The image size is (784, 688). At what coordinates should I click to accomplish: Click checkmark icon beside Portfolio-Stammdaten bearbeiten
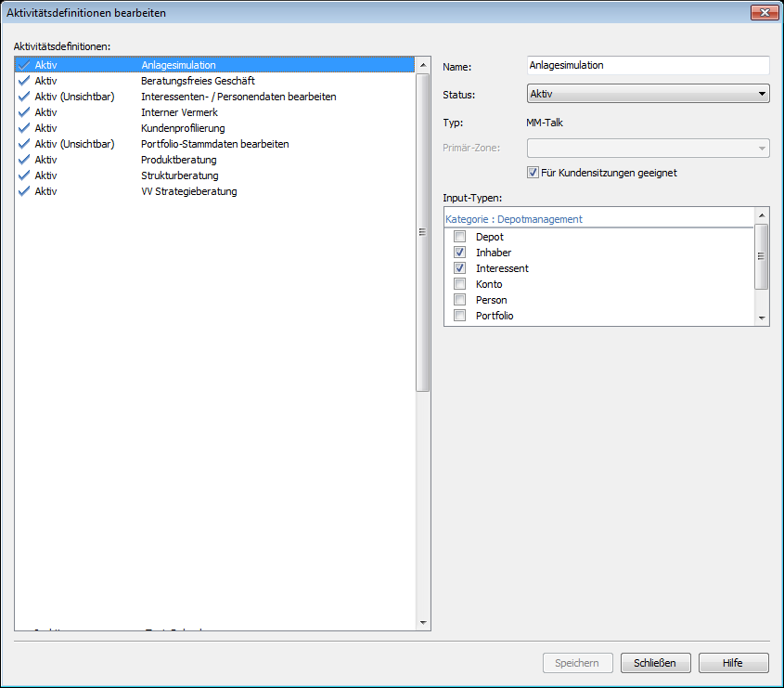point(24,144)
